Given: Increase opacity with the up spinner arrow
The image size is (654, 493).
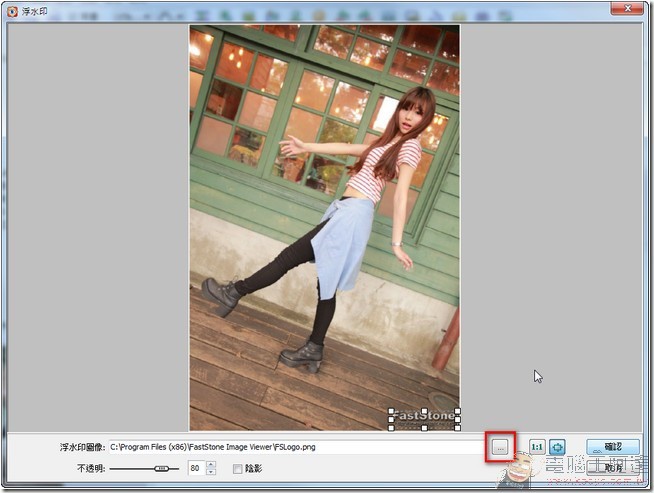Looking at the screenshot, I should (x=211, y=464).
